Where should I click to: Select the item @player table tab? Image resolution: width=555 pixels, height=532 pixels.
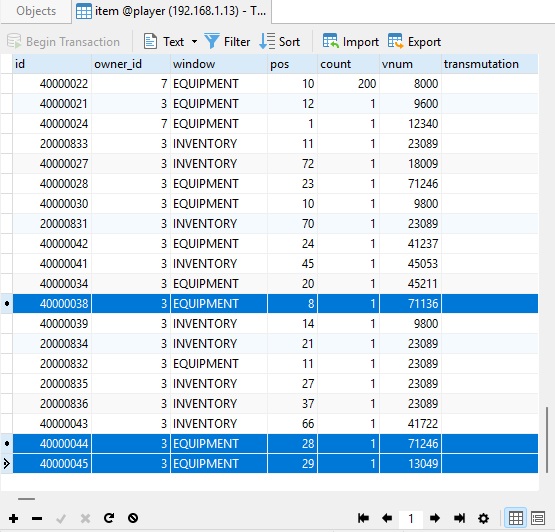[x=171, y=11]
